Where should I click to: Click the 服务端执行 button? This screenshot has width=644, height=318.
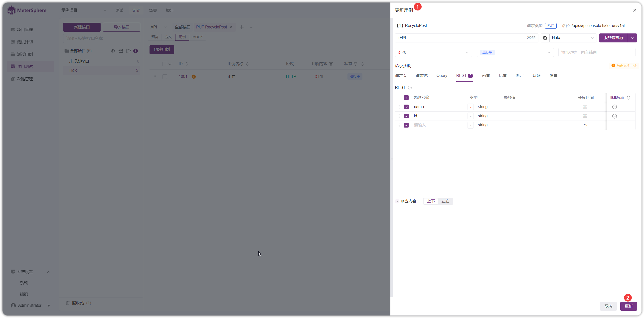[613, 38]
